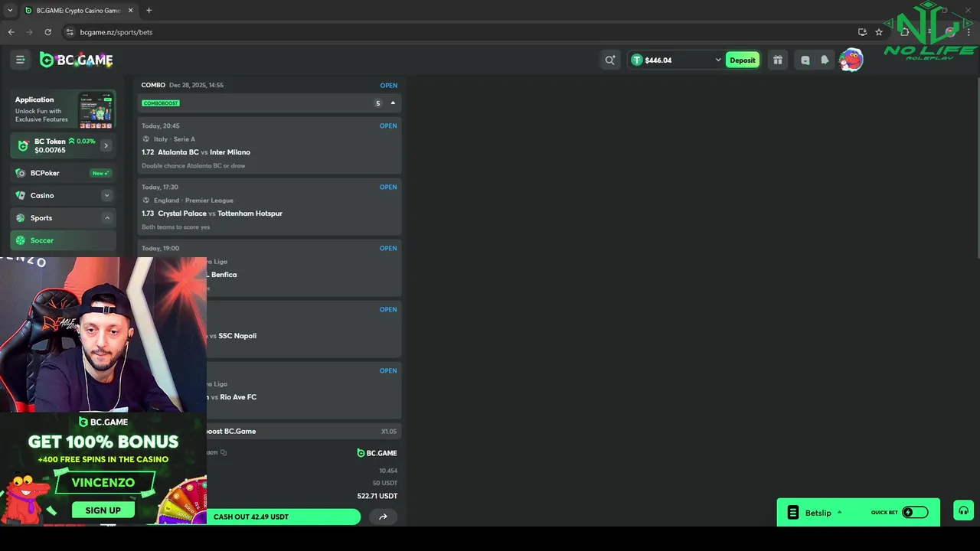Open browser tab search dropdown
This screenshot has width=980, height=551.
[10, 11]
